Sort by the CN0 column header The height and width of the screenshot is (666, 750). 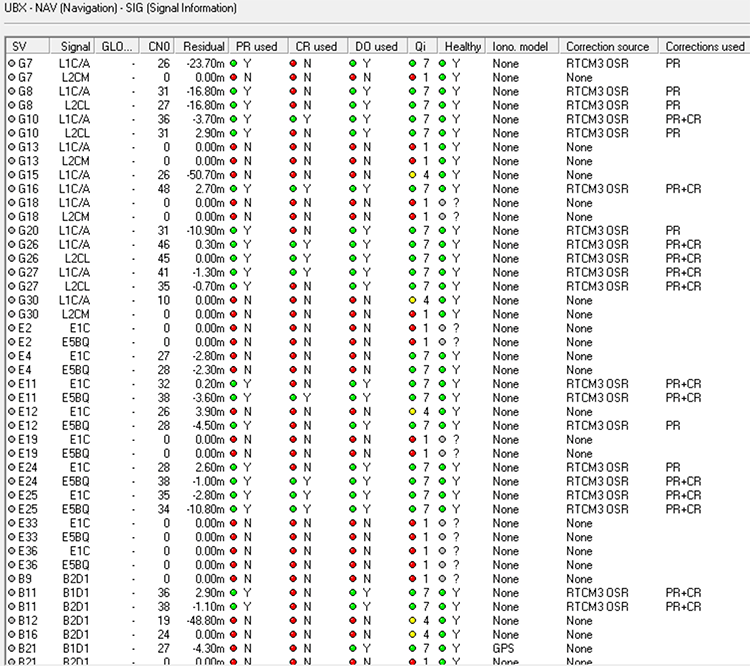[x=158, y=46]
